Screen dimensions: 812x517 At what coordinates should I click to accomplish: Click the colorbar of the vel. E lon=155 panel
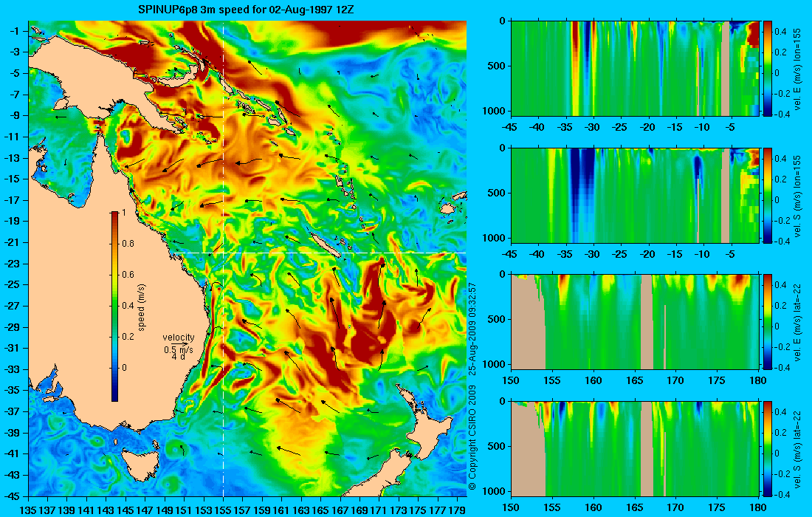(768, 69)
